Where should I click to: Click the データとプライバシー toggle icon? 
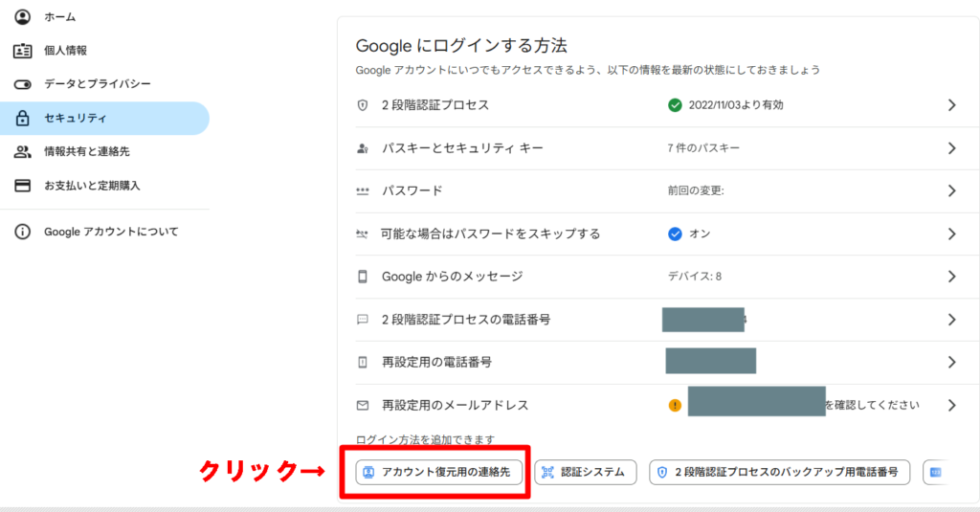point(22,84)
